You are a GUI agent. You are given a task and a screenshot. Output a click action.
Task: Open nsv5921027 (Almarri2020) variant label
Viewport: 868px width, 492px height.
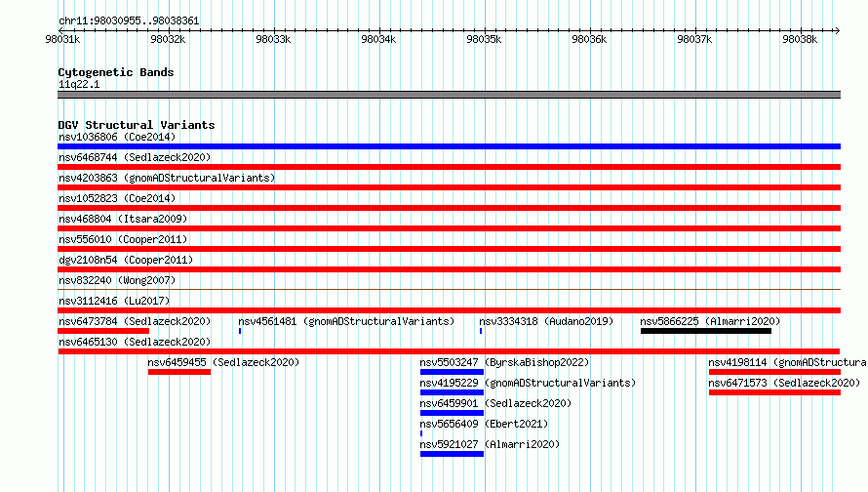490,444
